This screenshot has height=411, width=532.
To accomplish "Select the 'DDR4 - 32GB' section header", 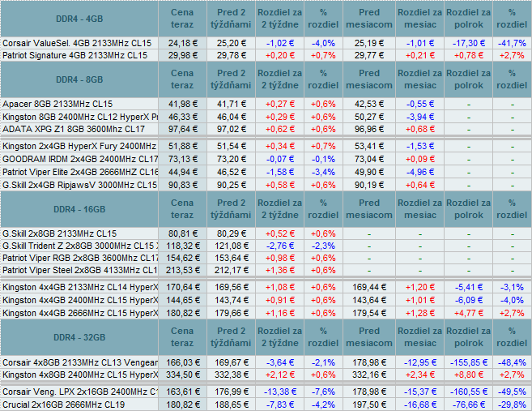I will pyautogui.click(x=79, y=337).
